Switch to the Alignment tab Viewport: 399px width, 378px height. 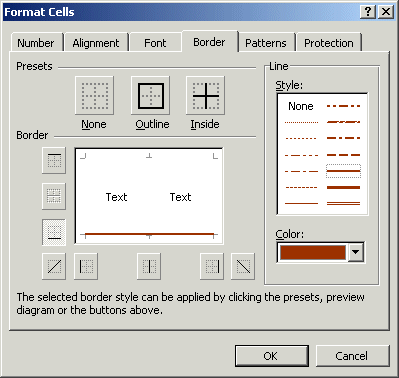pos(96,43)
